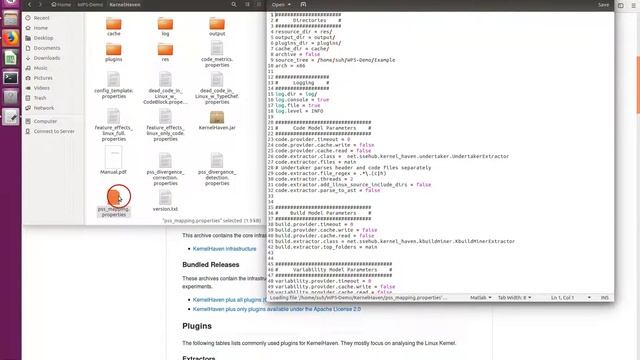This screenshot has height=360, width=640.
Task: Click new document icon in text editor
Action: point(303,4)
